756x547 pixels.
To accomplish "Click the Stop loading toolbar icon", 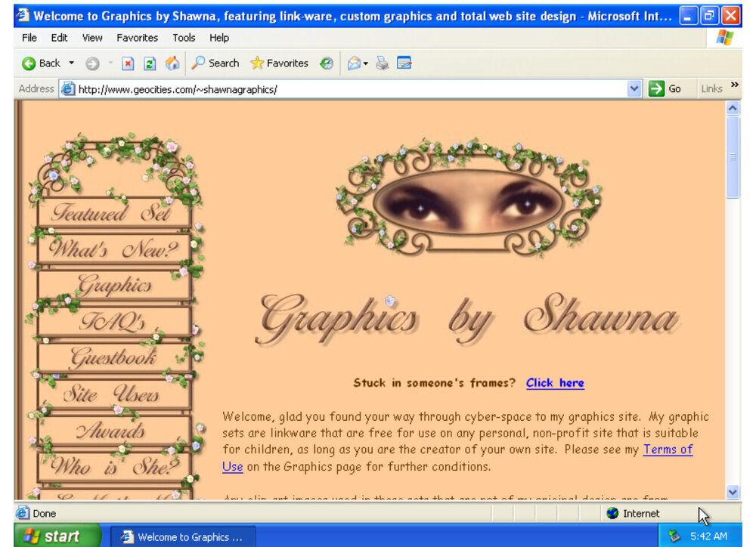I will (128, 63).
